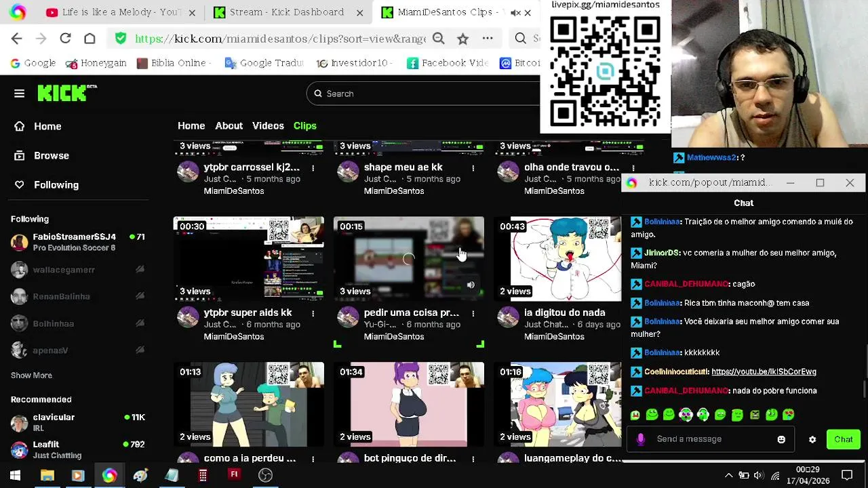Expand Show More in Following list

pyautogui.click(x=31, y=375)
